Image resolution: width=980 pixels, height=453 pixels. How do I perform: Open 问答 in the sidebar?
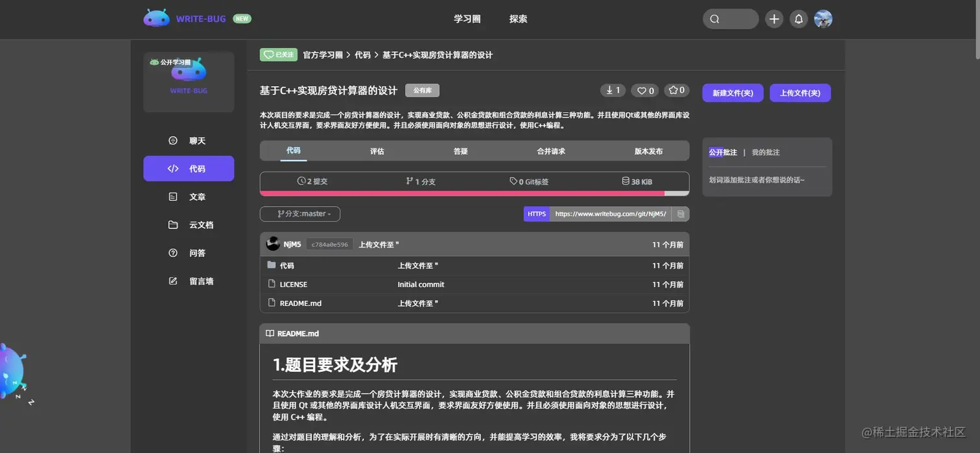click(189, 253)
